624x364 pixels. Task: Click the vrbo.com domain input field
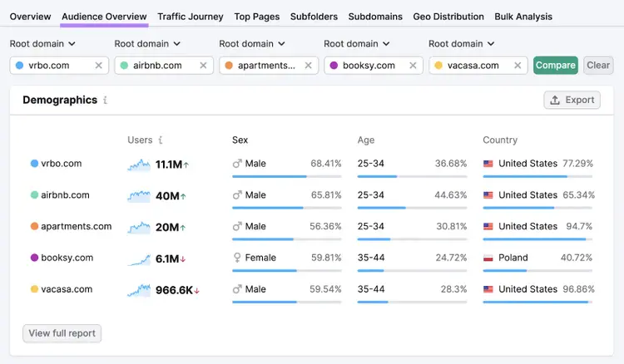[59, 65]
